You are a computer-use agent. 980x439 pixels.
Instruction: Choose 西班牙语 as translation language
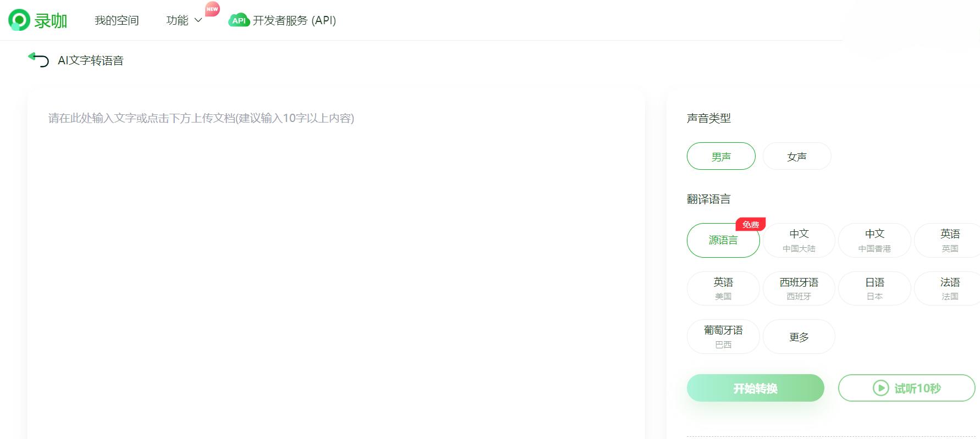(x=799, y=288)
